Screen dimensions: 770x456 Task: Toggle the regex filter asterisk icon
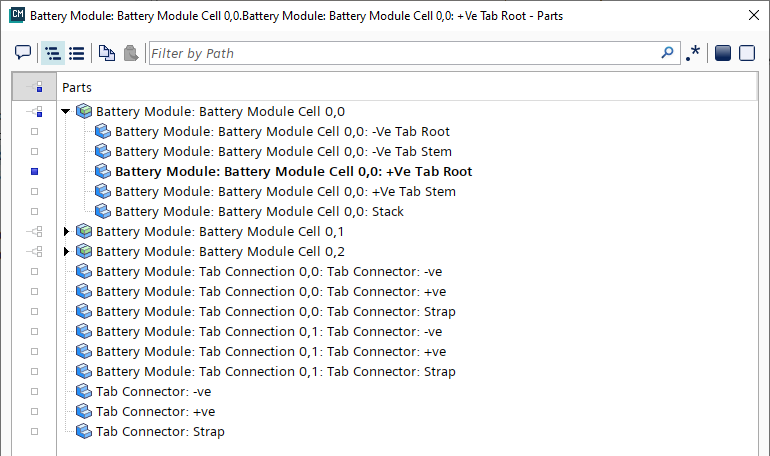693,53
